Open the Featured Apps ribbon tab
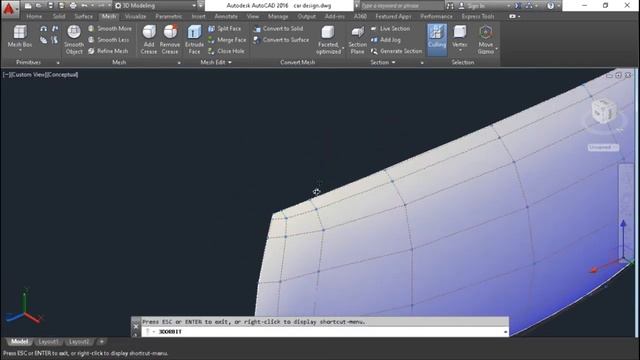The image size is (640, 360). (393, 16)
